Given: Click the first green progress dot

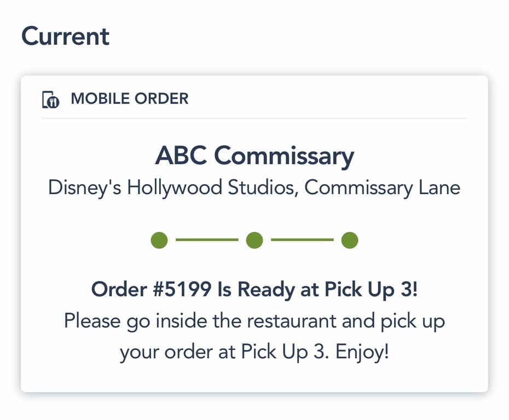Looking at the screenshot, I should (x=159, y=240).
